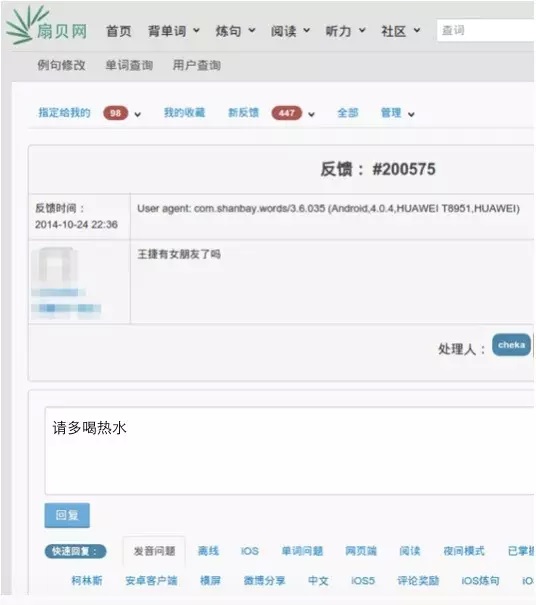The width and height of the screenshot is (536, 605).
Task: Open the 首页 home page
Action: [118, 31]
